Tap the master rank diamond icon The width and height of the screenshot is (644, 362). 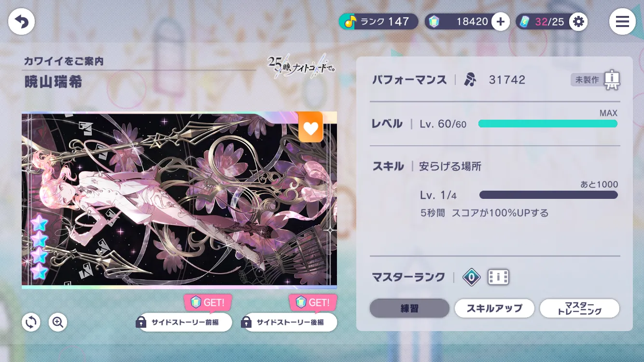coord(471,277)
